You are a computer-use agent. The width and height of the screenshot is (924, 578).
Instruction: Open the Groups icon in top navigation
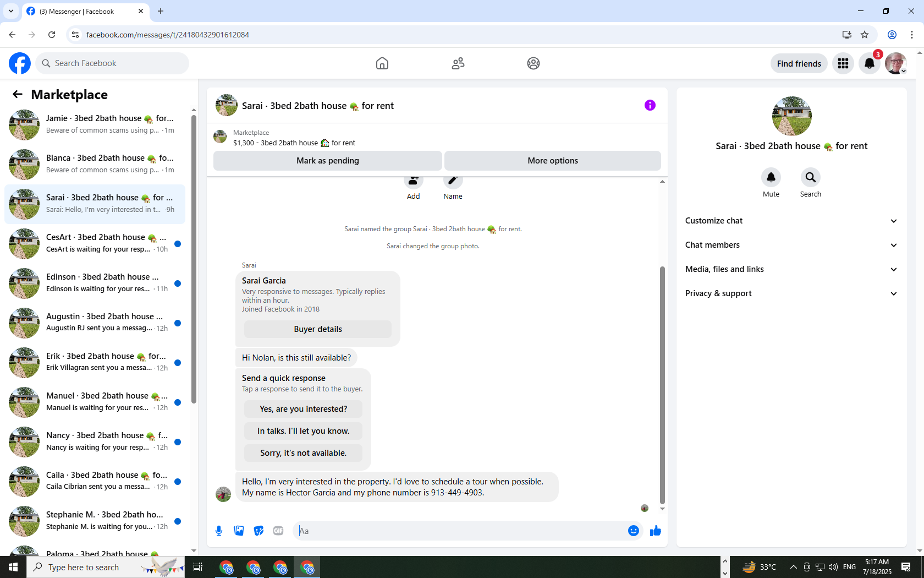point(533,63)
